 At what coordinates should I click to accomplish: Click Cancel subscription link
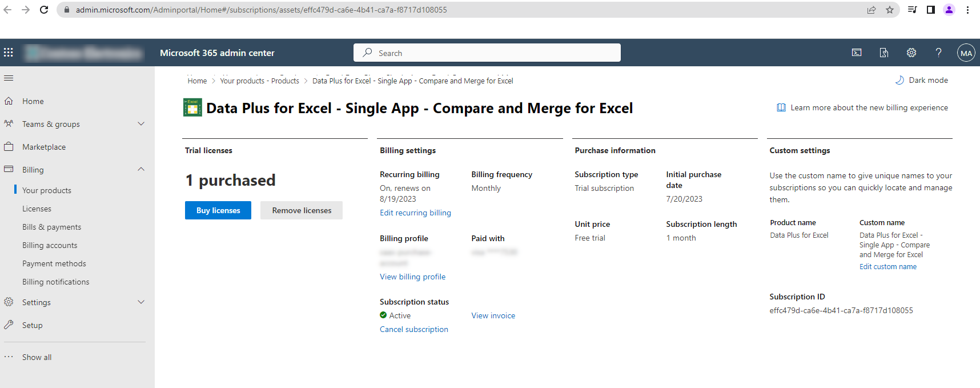click(x=414, y=329)
